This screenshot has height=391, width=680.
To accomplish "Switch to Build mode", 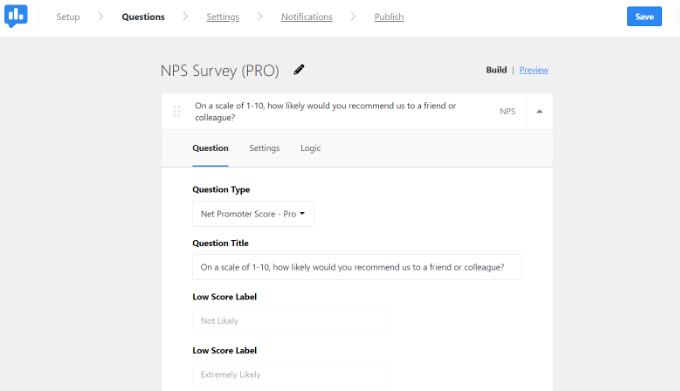I will 496,70.
